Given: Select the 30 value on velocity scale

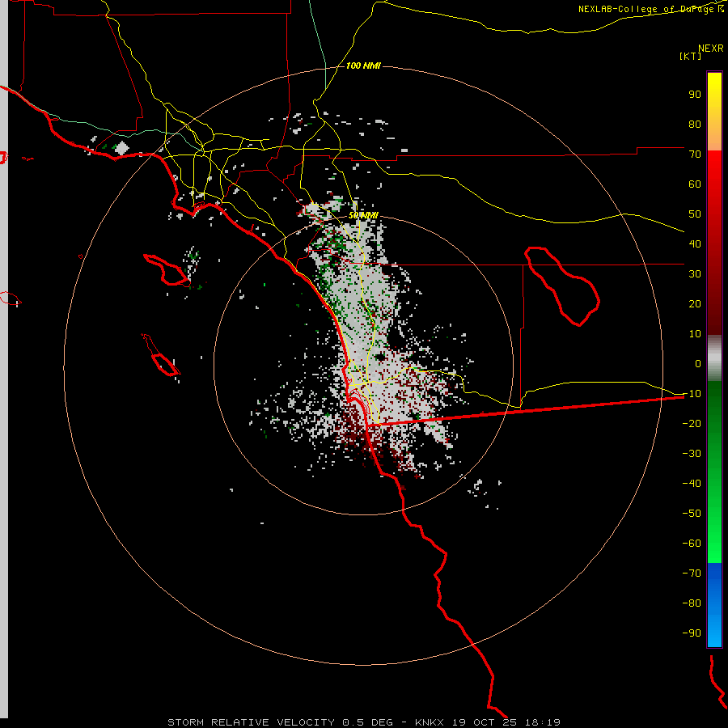Looking at the screenshot, I should [x=695, y=274].
